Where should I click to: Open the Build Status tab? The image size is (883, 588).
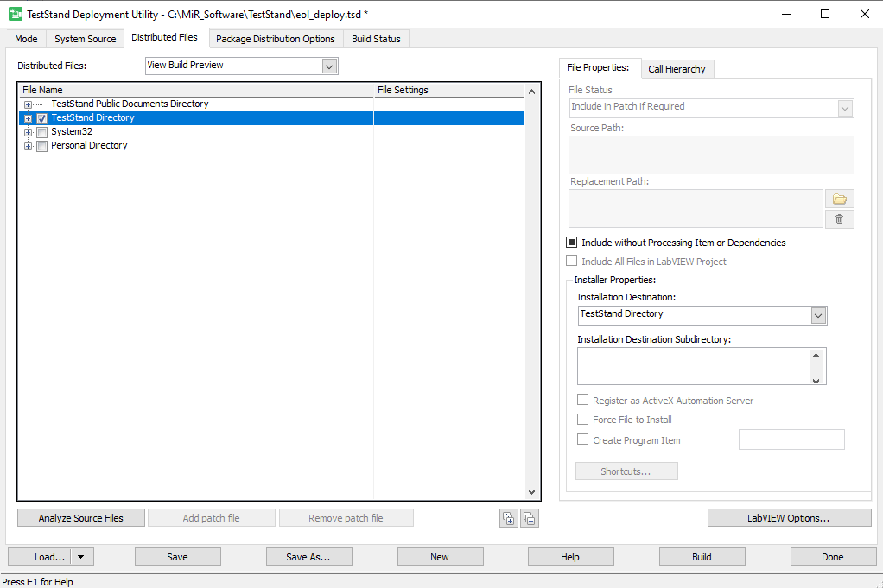click(376, 39)
